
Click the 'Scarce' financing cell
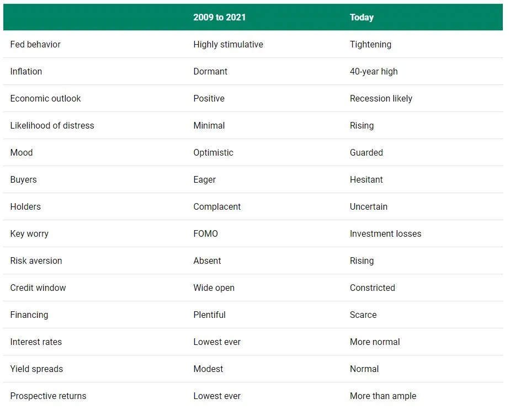click(363, 315)
